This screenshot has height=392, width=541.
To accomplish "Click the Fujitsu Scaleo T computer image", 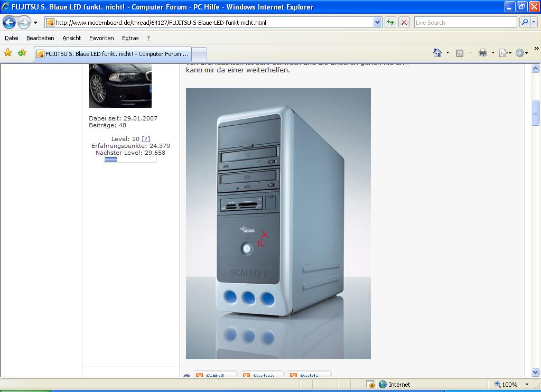I will (x=278, y=223).
